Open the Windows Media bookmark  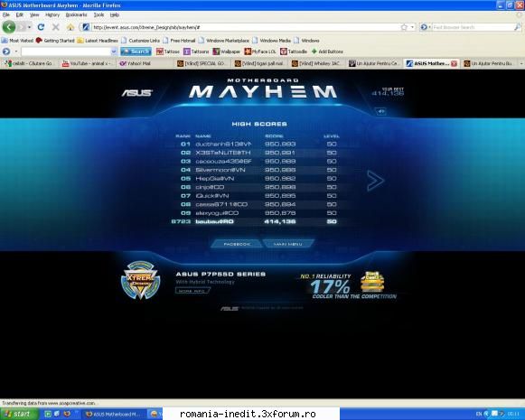(x=272, y=41)
